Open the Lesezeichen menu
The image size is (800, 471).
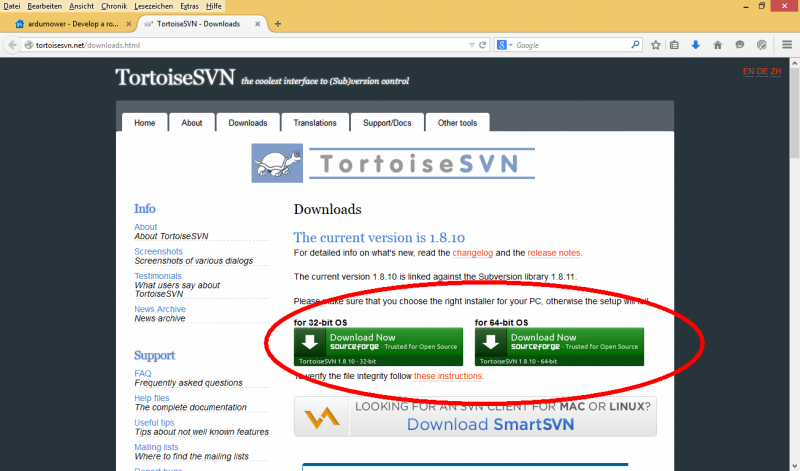tap(154, 6)
